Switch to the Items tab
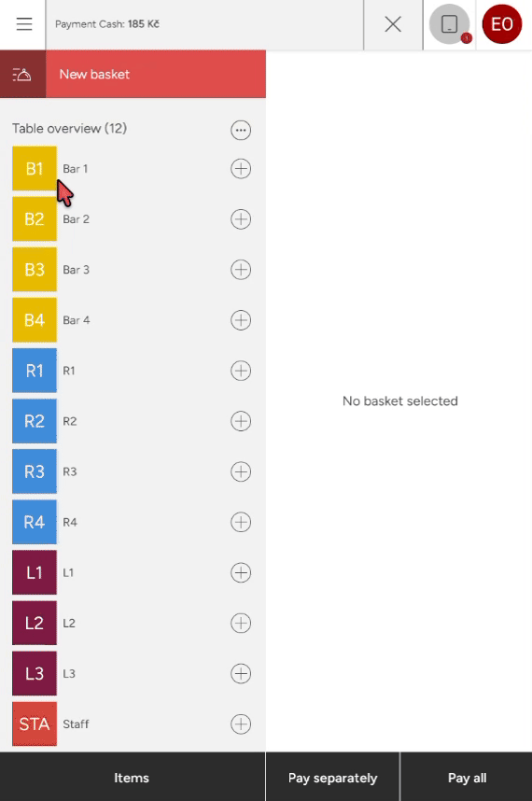Image resolution: width=532 pixels, height=801 pixels. pyautogui.click(x=133, y=778)
